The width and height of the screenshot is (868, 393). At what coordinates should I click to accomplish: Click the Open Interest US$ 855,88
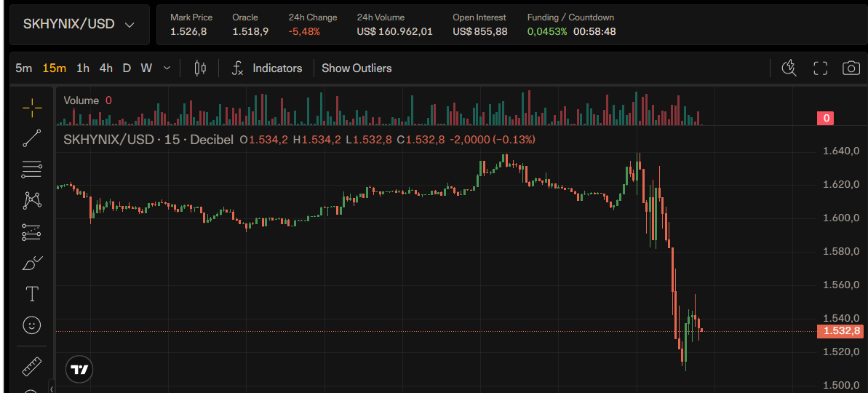pos(480,31)
